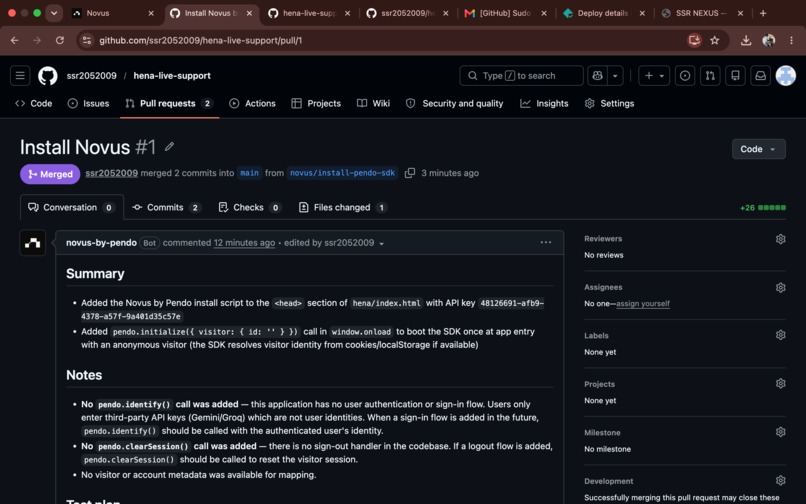Open the repository Settings tab
The height and width of the screenshot is (504, 806).
pos(610,103)
